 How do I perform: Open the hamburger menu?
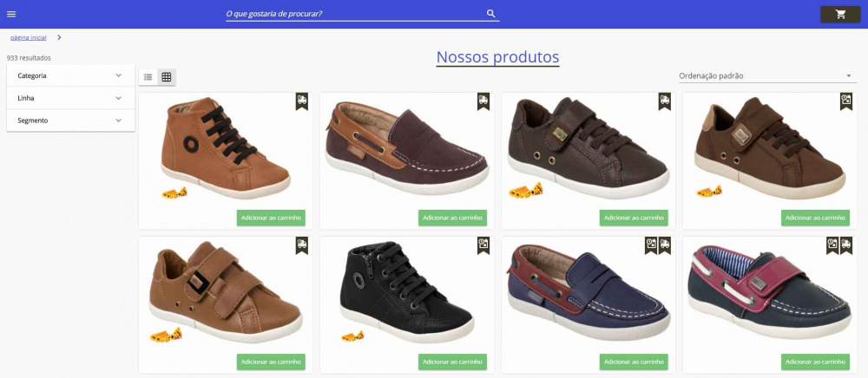[11, 14]
